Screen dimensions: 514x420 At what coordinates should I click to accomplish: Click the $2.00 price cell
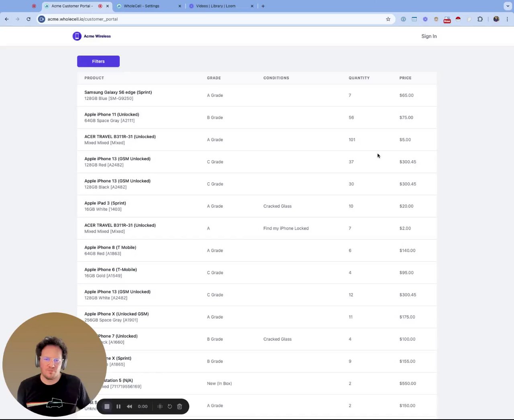click(405, 228)
